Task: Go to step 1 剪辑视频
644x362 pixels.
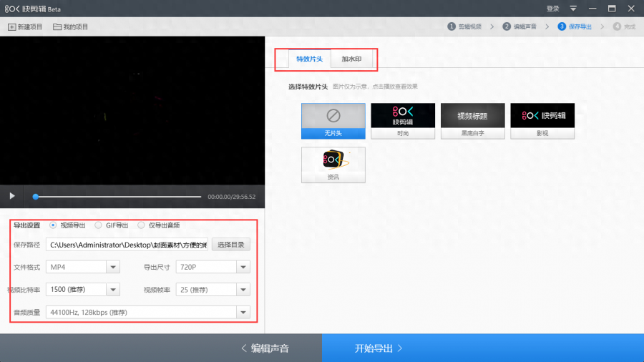Action: point(464,26)
